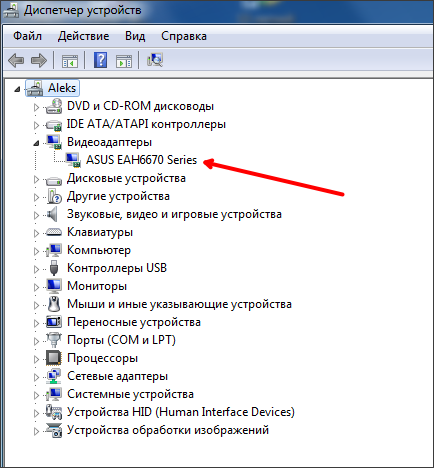The image size is (434, 468).
Task: Open the Вид menu
Action: [135, 36]
